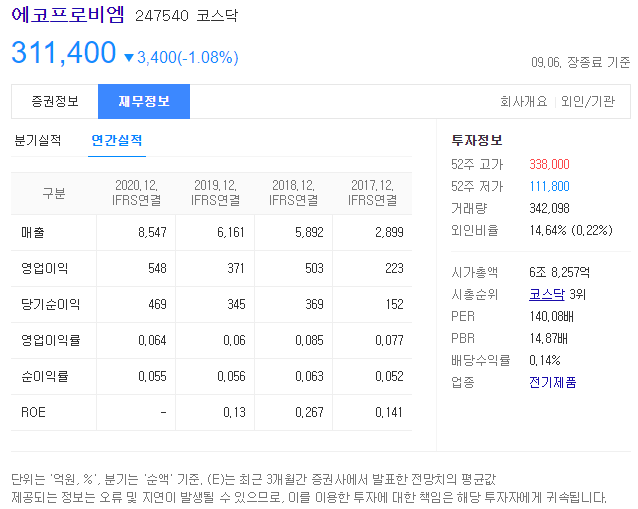Open the 전기제품 industry link
Screen dimensions: 638x509
coord(553,382)
